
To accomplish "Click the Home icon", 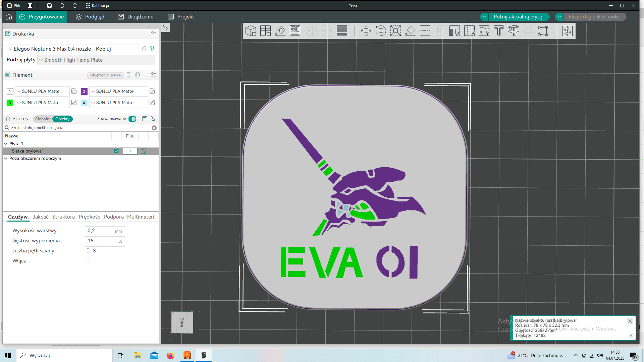I will (9, 17).
